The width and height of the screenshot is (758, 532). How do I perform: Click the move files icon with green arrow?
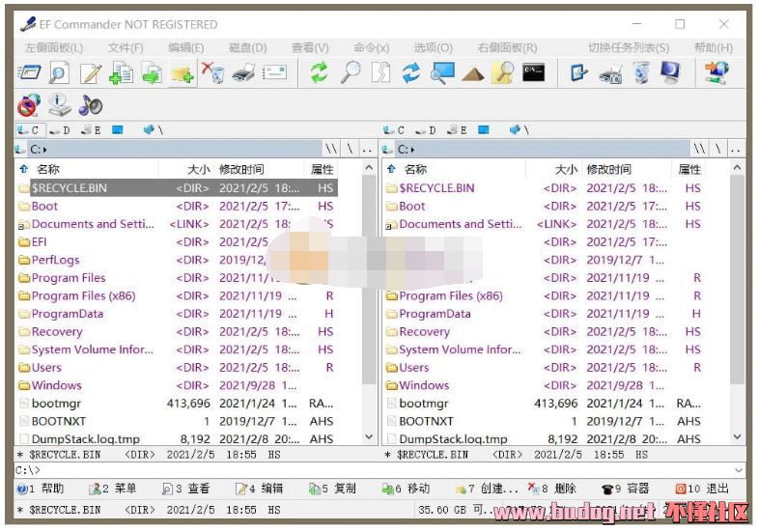click(152, 73)
